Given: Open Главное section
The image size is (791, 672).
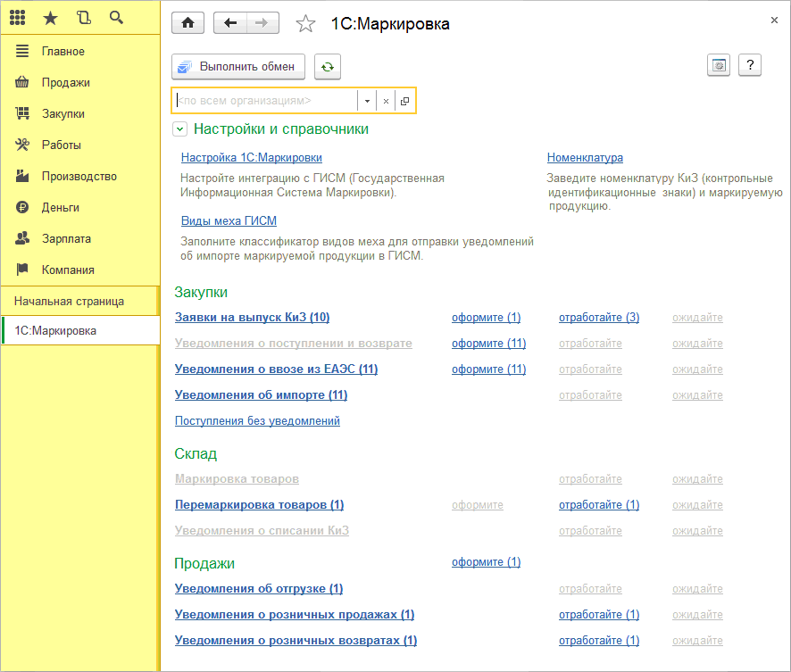Looking at the screenshot, I should point(80,52).
